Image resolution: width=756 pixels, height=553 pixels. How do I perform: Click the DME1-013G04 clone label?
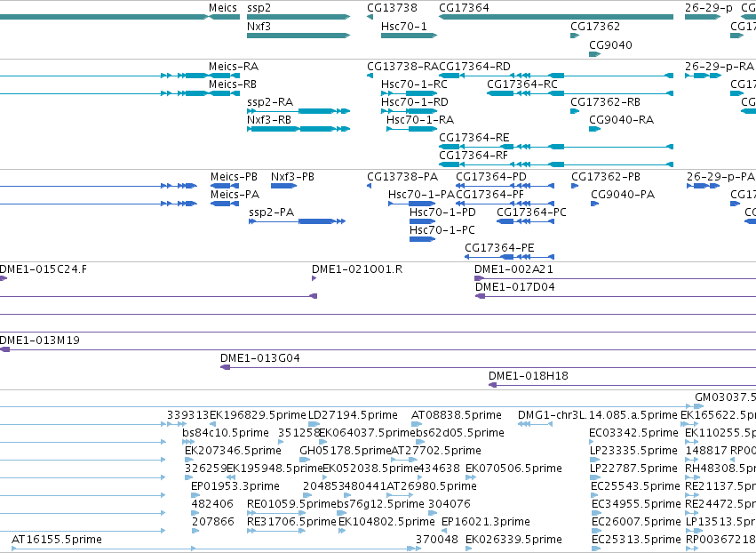[x=260, y=358]
